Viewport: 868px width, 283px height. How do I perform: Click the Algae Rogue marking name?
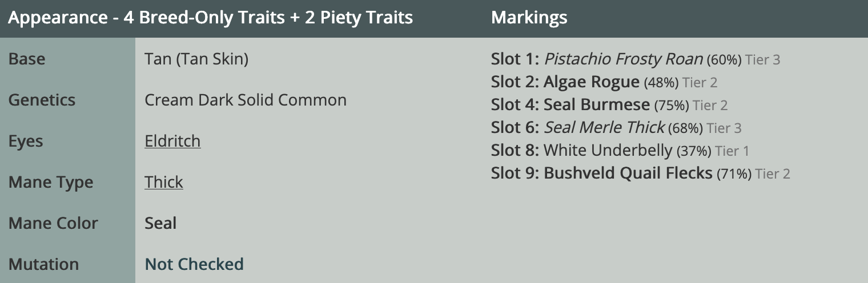(591, 82)
